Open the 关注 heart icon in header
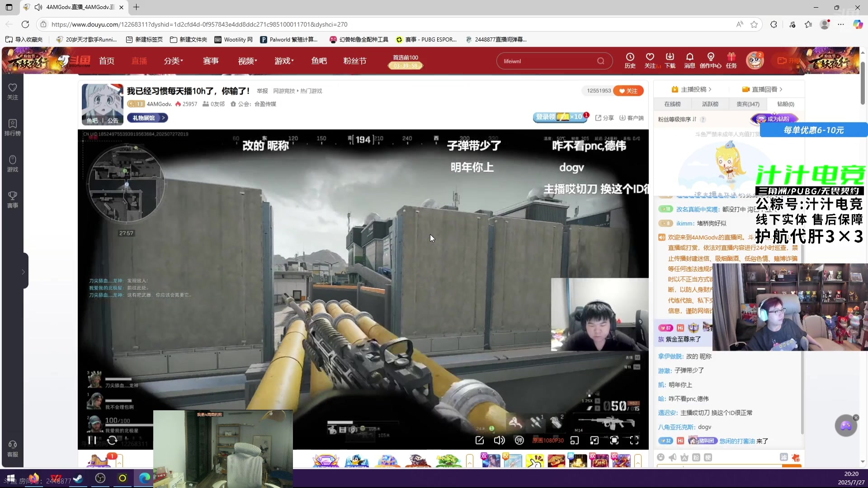The image size is (868, 488). point(650,61)
